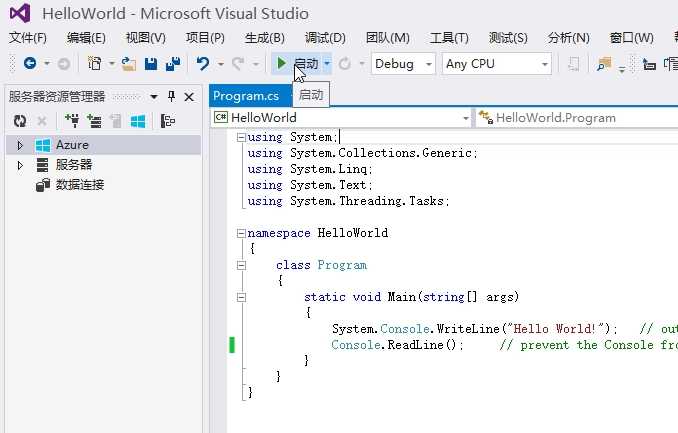Screen dimensions: 678x433
Task: Expand the 服务器 tree node
Action: (20, 165)
